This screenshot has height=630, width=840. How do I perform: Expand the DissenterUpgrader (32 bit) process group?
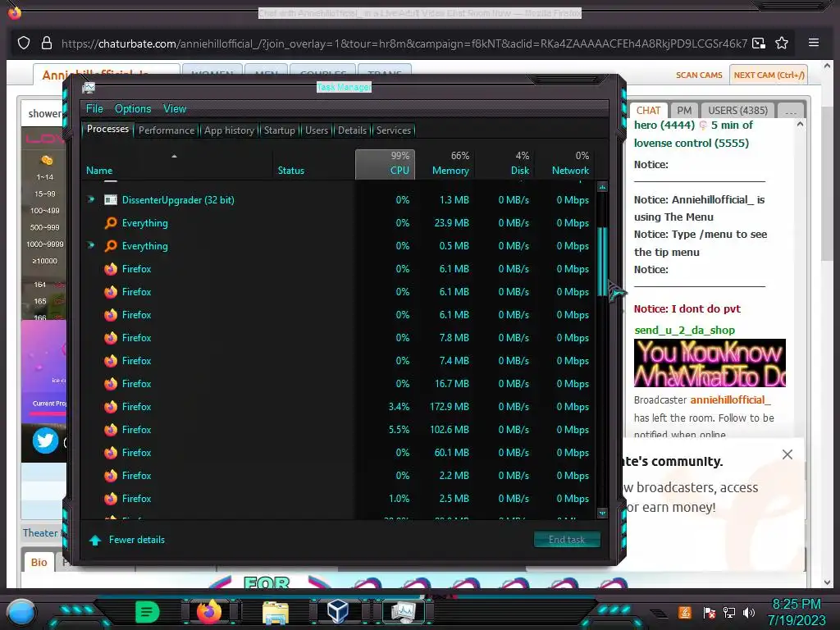click(x=91, y=199)
